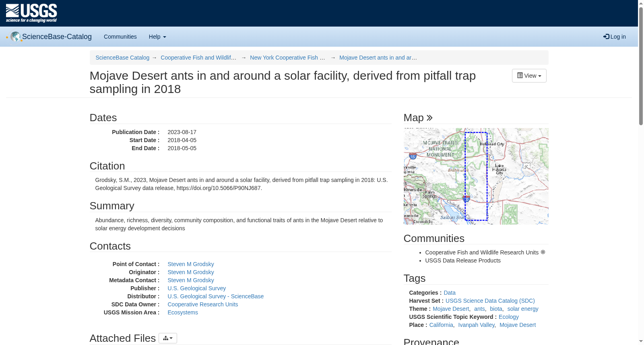Select the solar energy theme tag

tap(523, 309)
